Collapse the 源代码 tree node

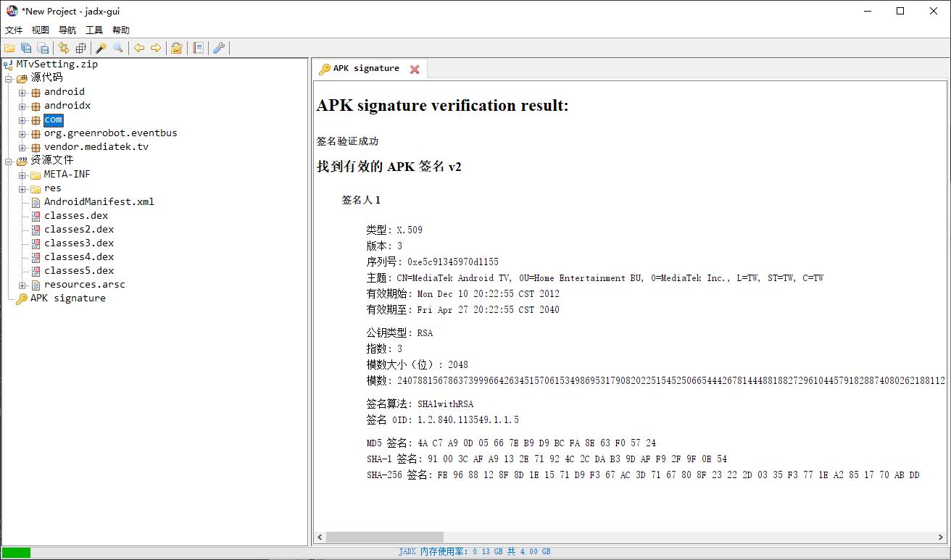(9, 78)
